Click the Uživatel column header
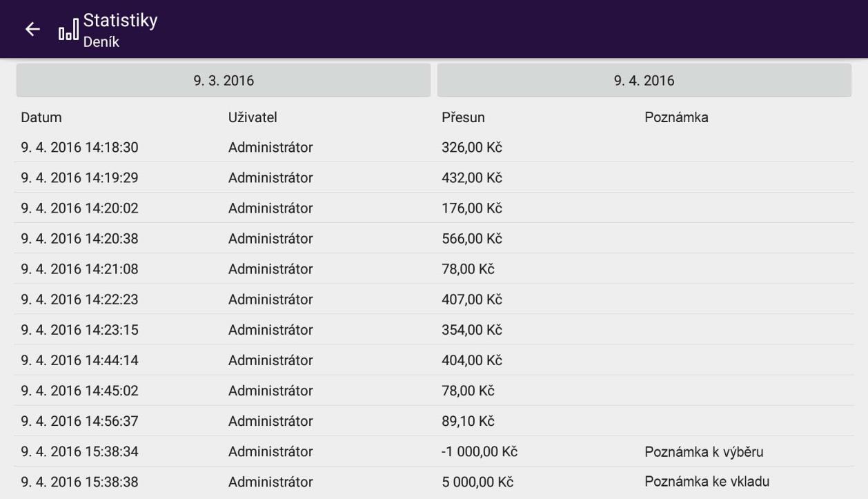The height and width of the screenshot is (499, 868). (x=253, y=118)
